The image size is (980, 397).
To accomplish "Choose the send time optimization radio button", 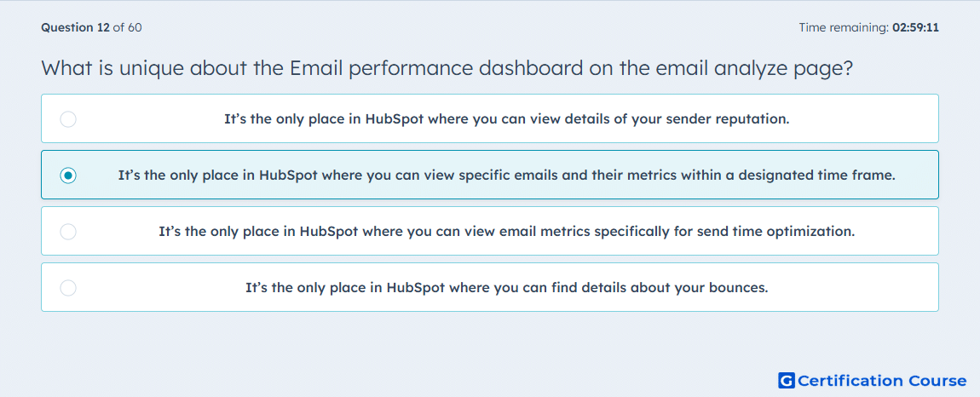I will (68, 232).
